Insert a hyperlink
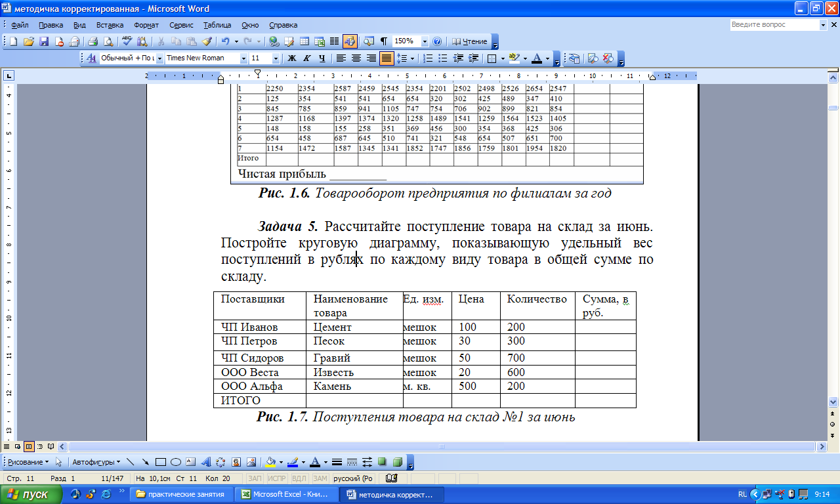The image size is (840, 504). point(274,41)
